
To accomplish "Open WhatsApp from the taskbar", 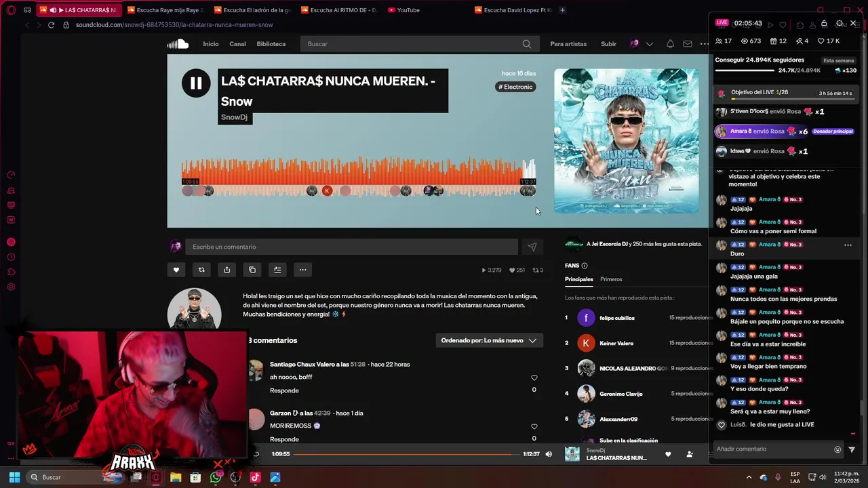I will [215, 477].
